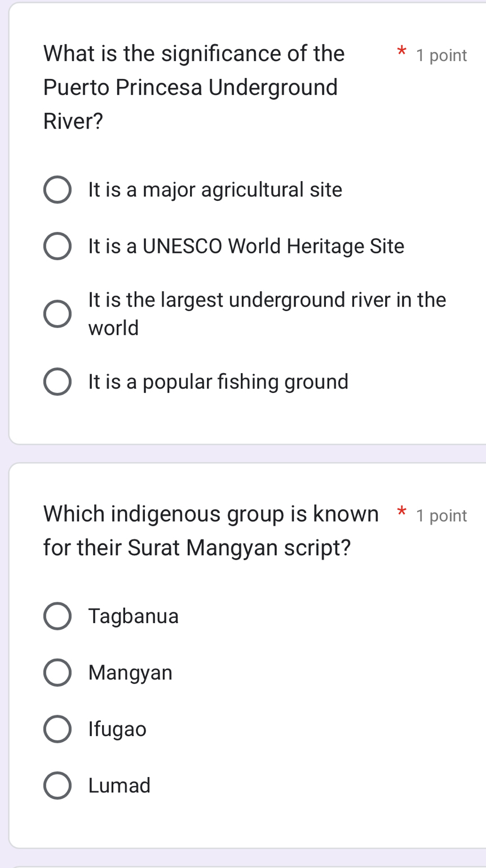The height and width of the screenshot is (868, 486).
Task: Pick the 'largest underground river' radio circle
Action: pyautogui.click(x=58, y=314)
